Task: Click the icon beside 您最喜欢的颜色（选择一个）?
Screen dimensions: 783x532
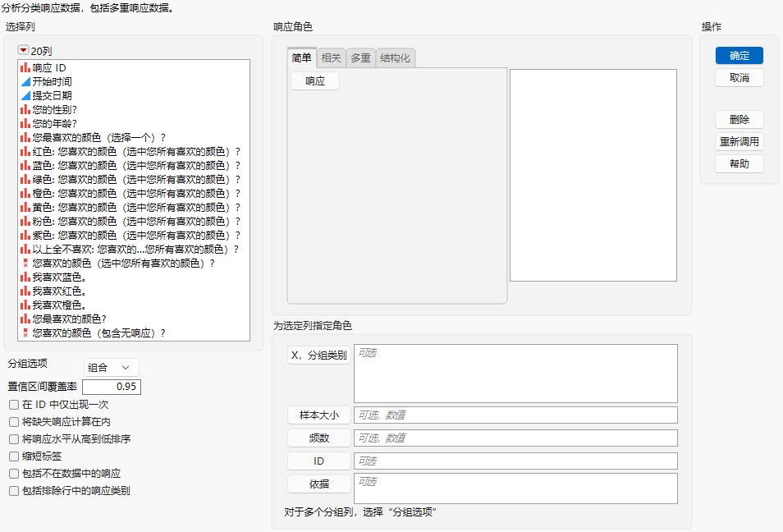Action: point(25,137)
